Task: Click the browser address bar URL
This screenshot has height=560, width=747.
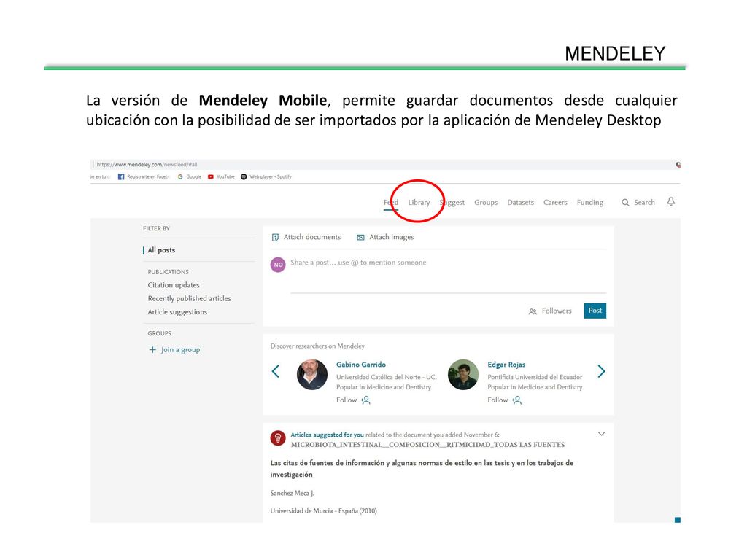Action: tap(147, 164)
